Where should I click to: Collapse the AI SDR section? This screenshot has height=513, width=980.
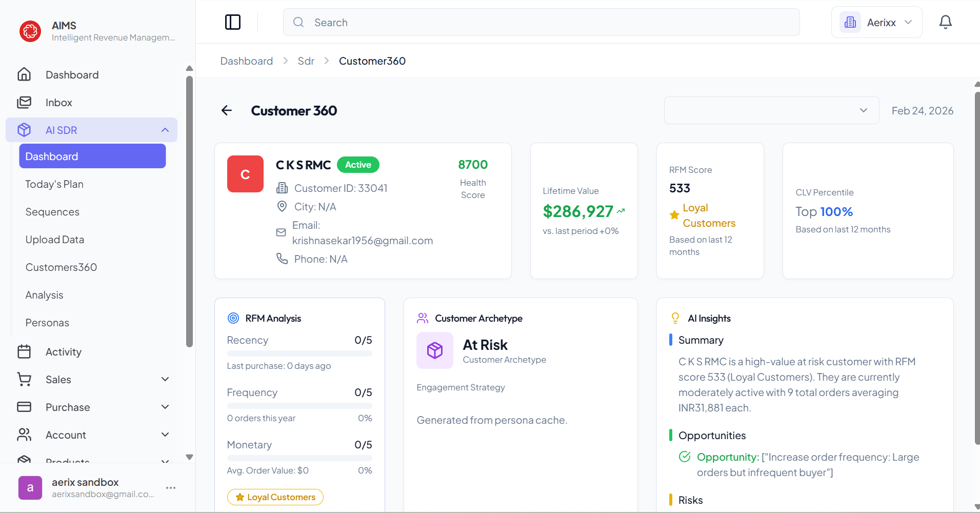pos(165,130)
